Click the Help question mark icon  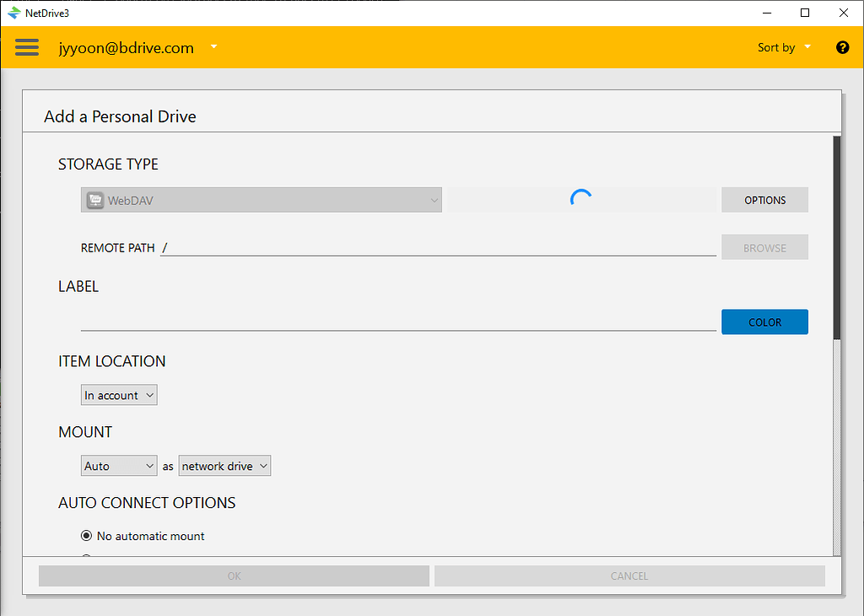click(x=842, y=47)
